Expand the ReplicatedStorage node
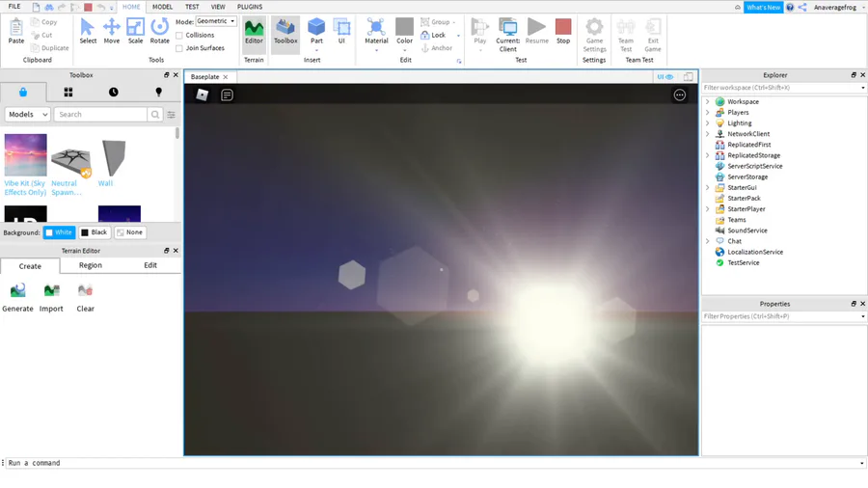 point(707,155)
